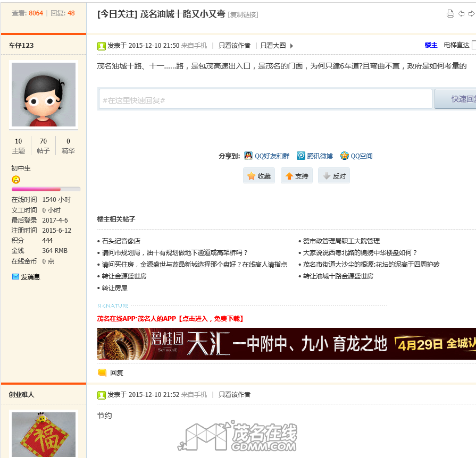
Task: Open the 车仔123 username link
Action: click(x=21, y=46)
